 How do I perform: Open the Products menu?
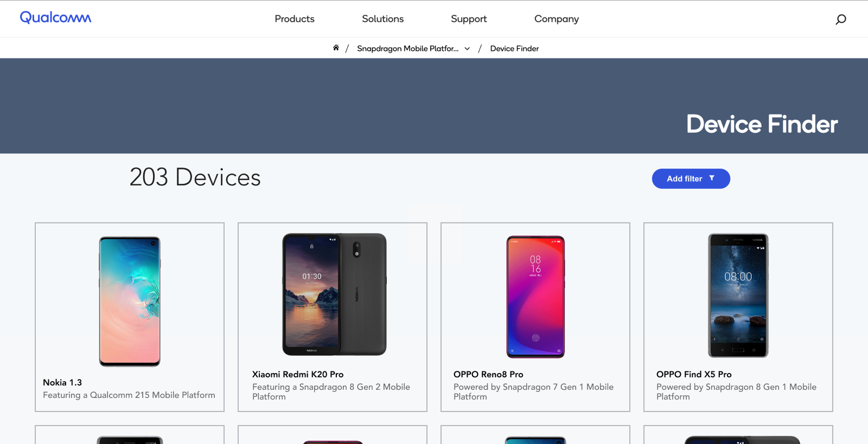point(295,19)
